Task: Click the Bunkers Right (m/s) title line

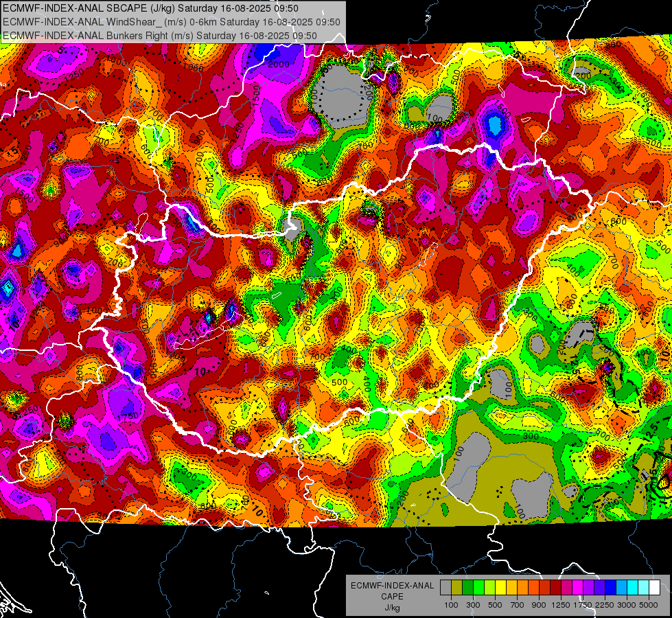Action: [x=160, y=36]
